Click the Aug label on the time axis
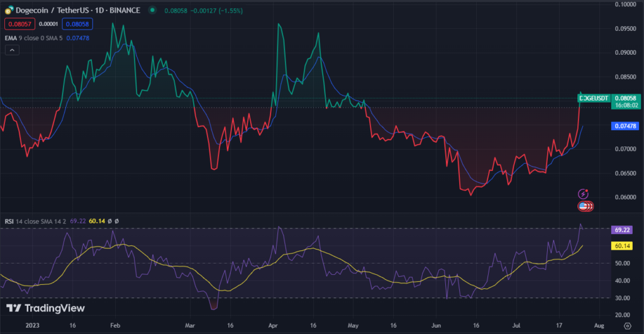644x334 pixels. tap(599, 325)
